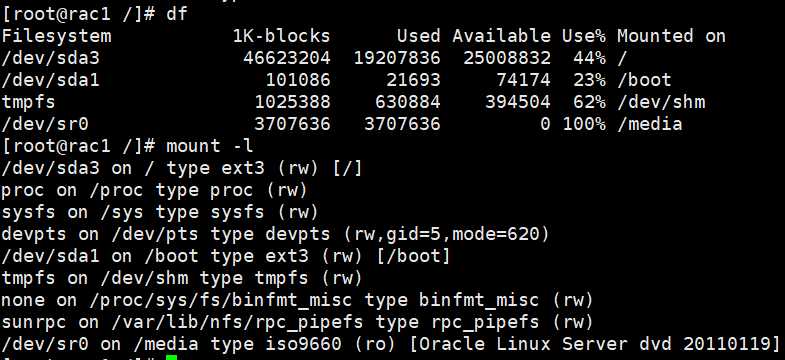
Task: Click the 44% usage value
Action: (x=589, y=58)
